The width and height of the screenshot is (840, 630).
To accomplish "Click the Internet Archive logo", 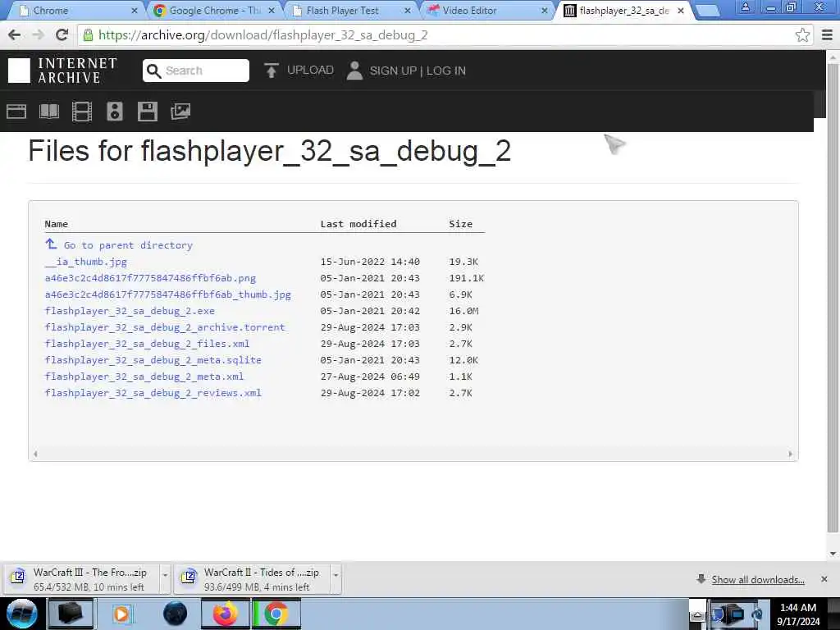I will [x=62, y=71].
